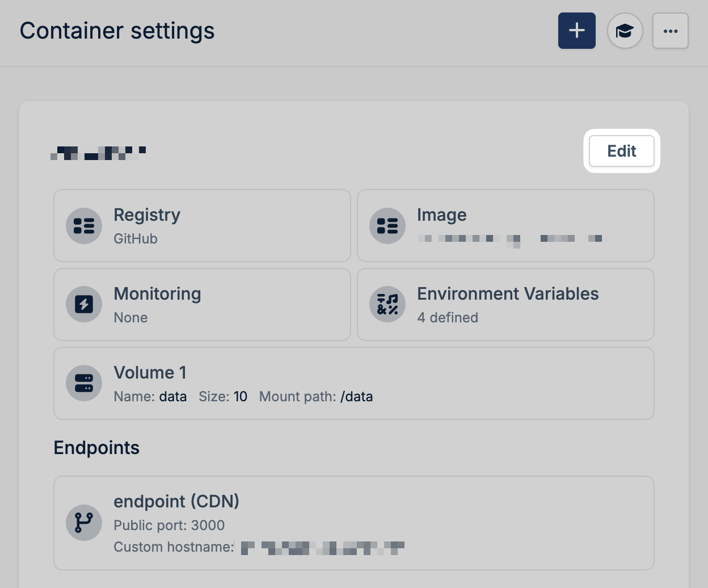Open the Environment Variables card

505,304
